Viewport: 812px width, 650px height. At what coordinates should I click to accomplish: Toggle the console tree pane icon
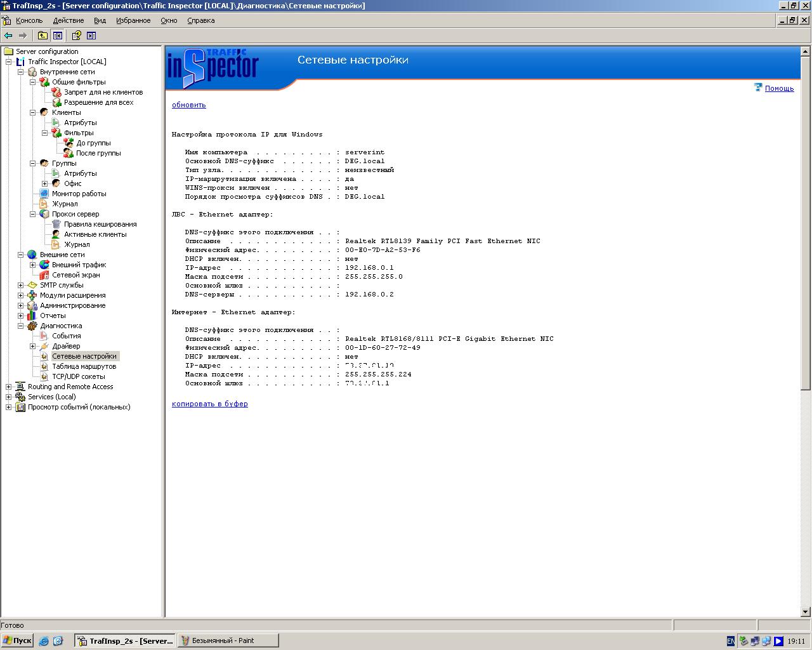click(58, 36)
